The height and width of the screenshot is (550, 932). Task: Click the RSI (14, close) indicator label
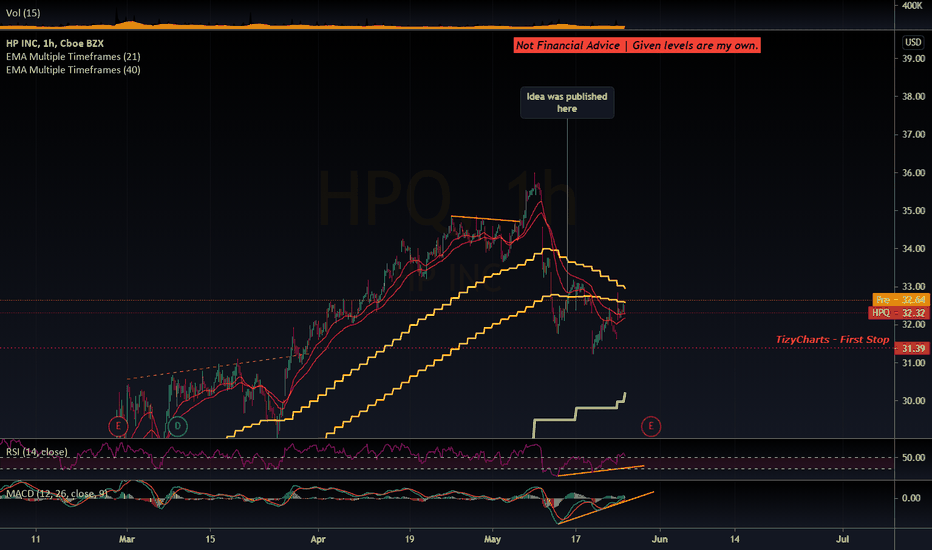[x=37, y=452]
